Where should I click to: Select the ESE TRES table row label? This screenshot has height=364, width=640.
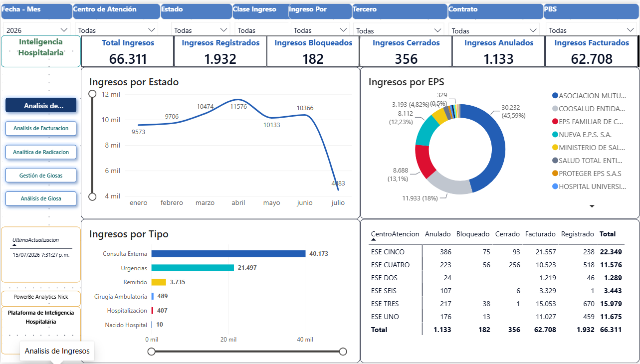click(x=385, y=304)
